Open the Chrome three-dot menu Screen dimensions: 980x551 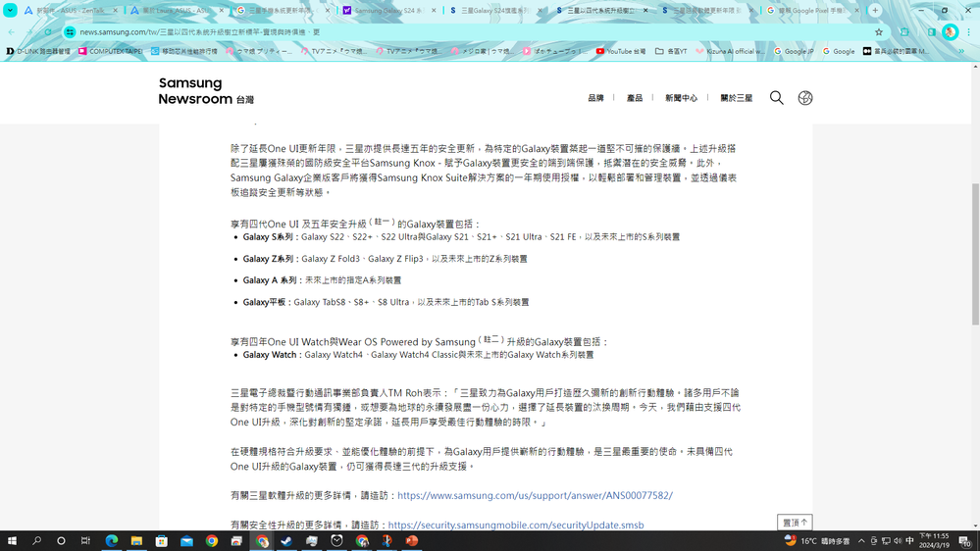click(x=969, y=31)
